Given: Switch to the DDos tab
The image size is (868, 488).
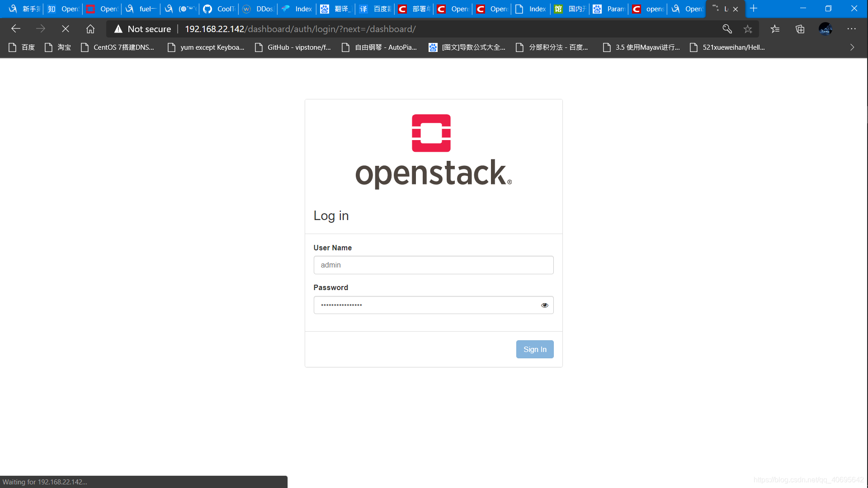Looking at the screenshot, I should (x=258, y=9).
